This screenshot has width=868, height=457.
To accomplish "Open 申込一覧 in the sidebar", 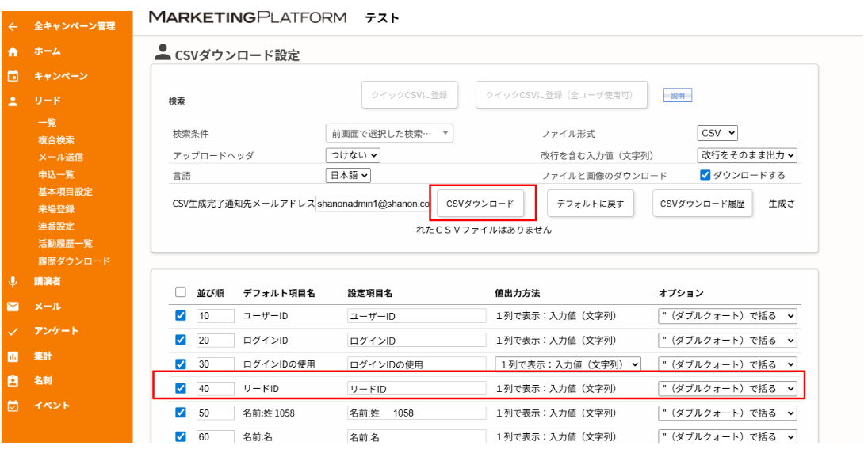I will click(56, 175).
